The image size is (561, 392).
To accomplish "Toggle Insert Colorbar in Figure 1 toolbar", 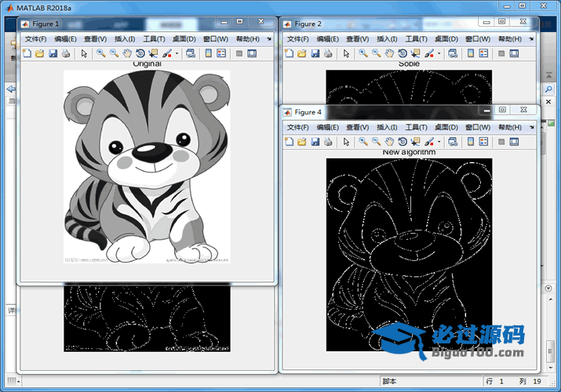I will 209,53.
